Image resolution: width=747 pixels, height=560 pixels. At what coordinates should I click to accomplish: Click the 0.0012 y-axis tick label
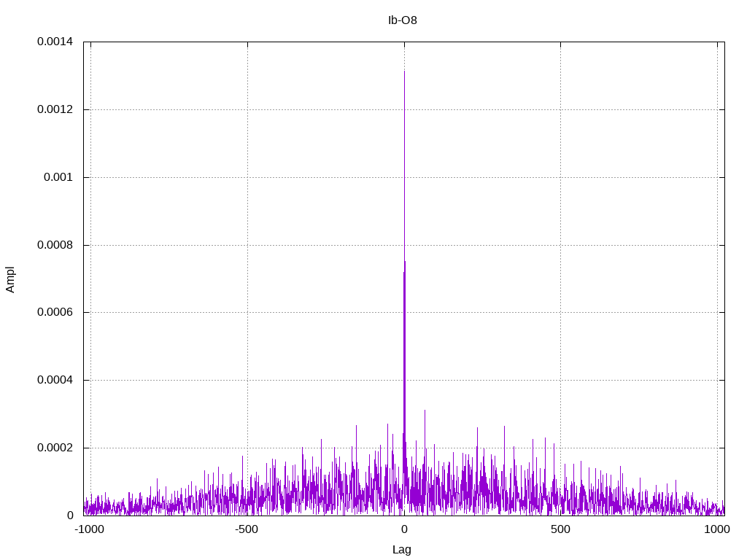55,109
